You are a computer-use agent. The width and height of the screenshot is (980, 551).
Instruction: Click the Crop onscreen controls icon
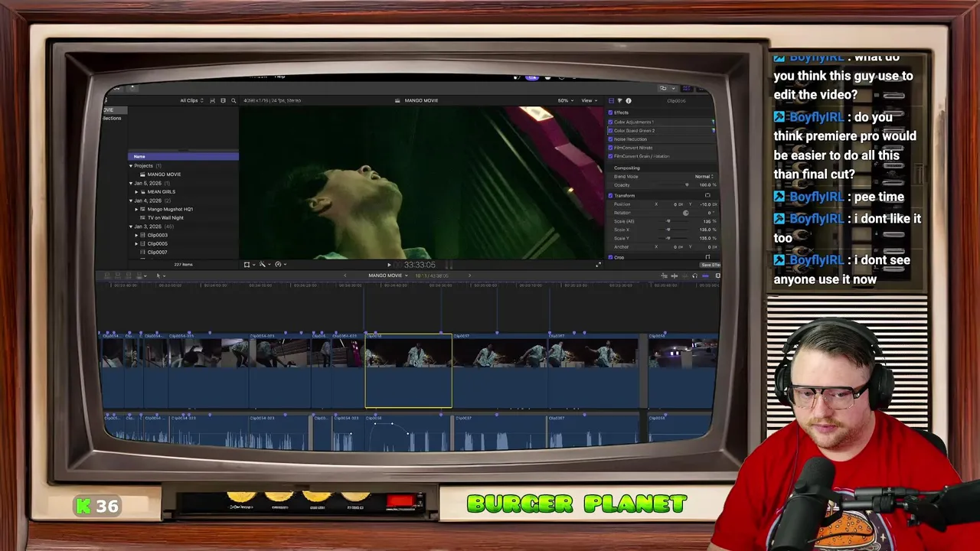point(707,257)
